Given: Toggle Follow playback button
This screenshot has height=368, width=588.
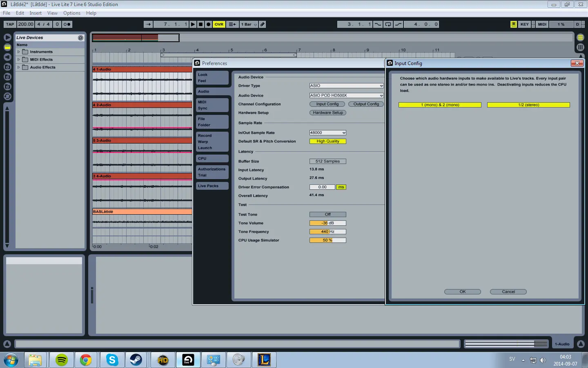Looking at the screenshot, I should 148,24.
